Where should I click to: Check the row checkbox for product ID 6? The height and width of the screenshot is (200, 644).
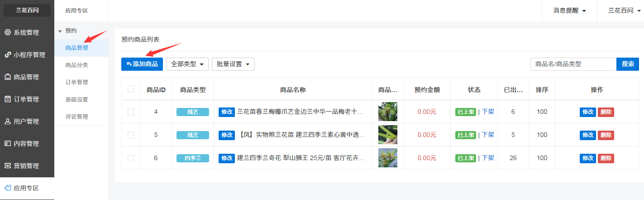[x=131, y=158]
